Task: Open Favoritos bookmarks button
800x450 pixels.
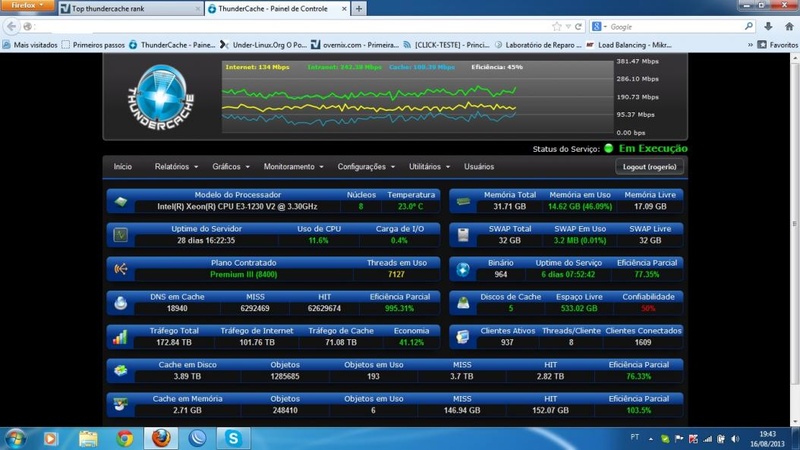Action: click(x=778, y=45)
